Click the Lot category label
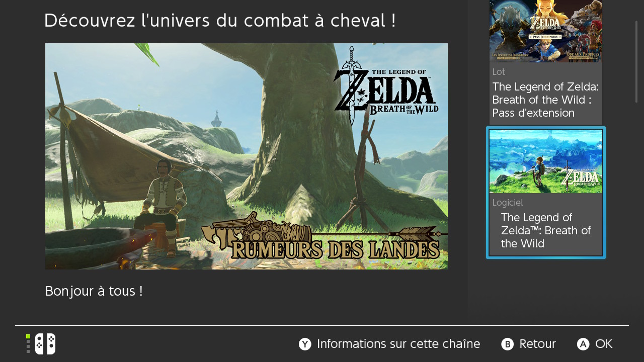 [499, 71]
